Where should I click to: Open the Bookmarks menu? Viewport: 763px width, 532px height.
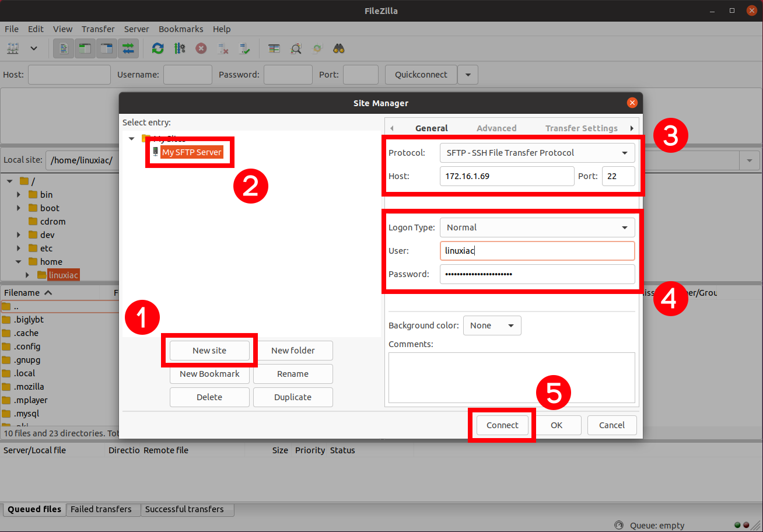pos(181,29)
